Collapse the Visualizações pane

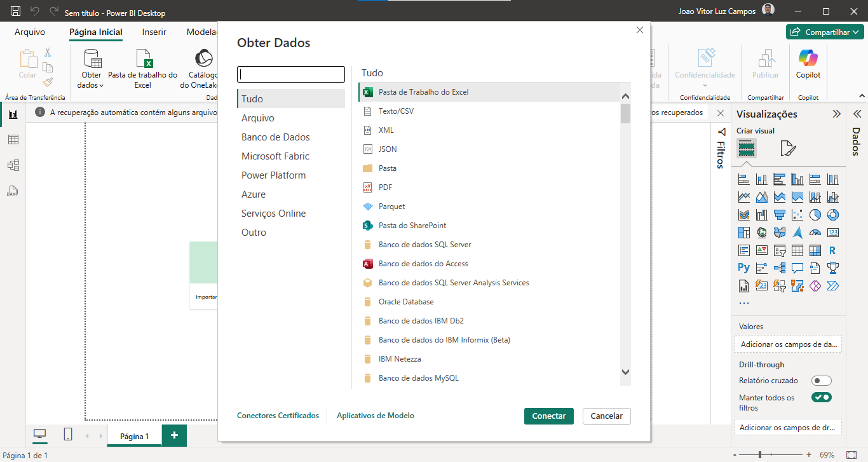[x=837, y=114]
